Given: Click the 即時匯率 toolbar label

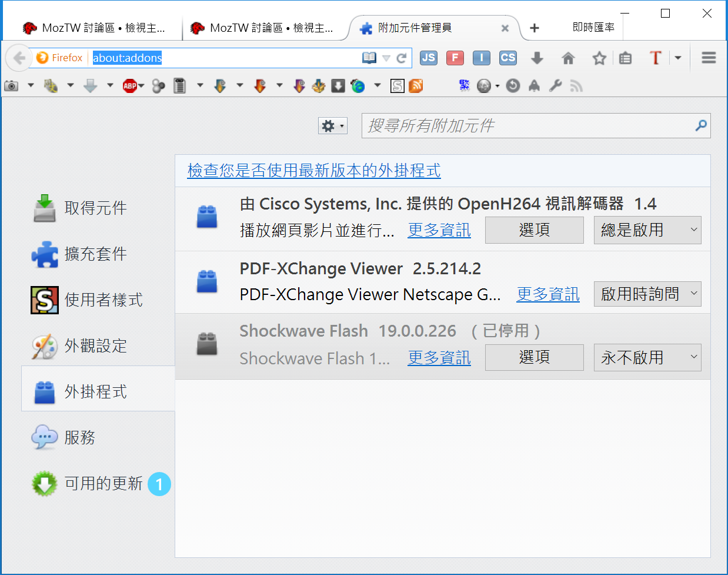Looking at the screenshot, I should pyautogui.click(x=594, y=27).
